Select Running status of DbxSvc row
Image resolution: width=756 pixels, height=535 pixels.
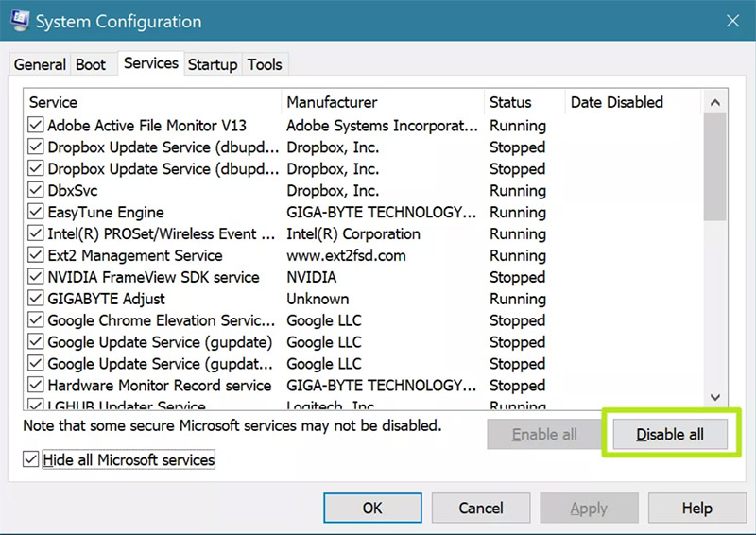[518, 191]
